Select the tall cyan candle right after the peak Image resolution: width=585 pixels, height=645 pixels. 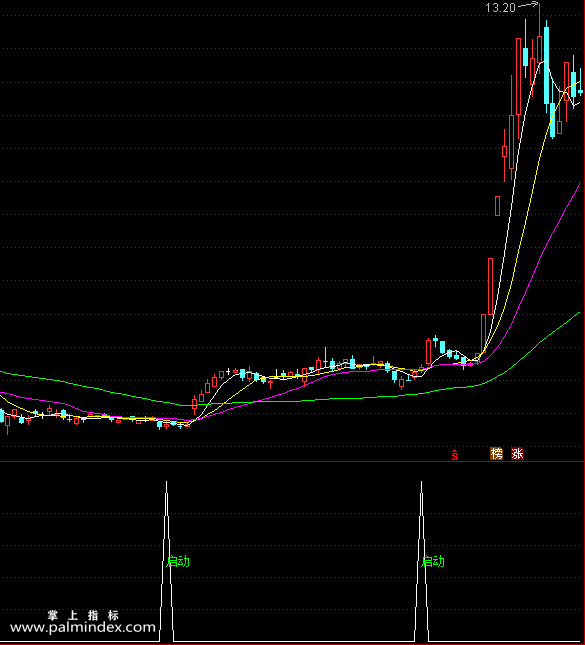pos(546,66)
